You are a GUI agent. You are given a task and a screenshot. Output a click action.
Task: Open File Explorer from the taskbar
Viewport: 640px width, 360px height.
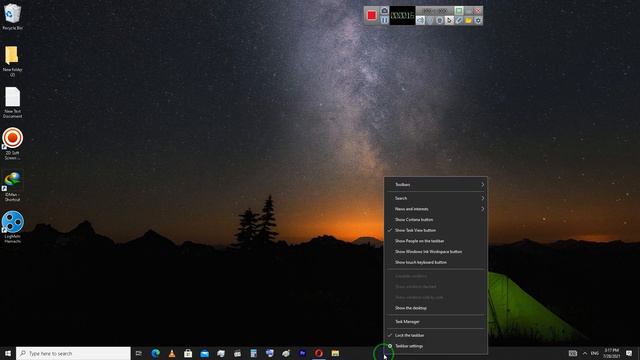point(335,353)
